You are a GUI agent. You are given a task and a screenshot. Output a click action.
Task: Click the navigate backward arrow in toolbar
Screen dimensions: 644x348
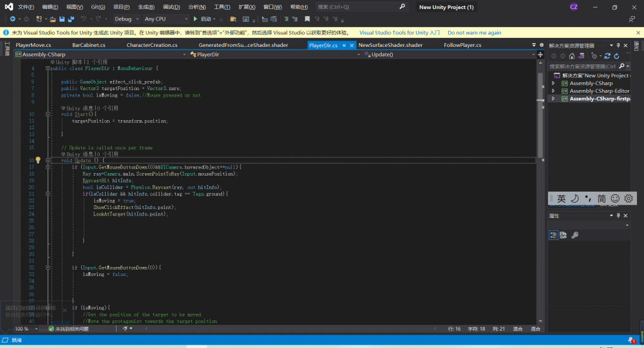[x=13, y=19]
